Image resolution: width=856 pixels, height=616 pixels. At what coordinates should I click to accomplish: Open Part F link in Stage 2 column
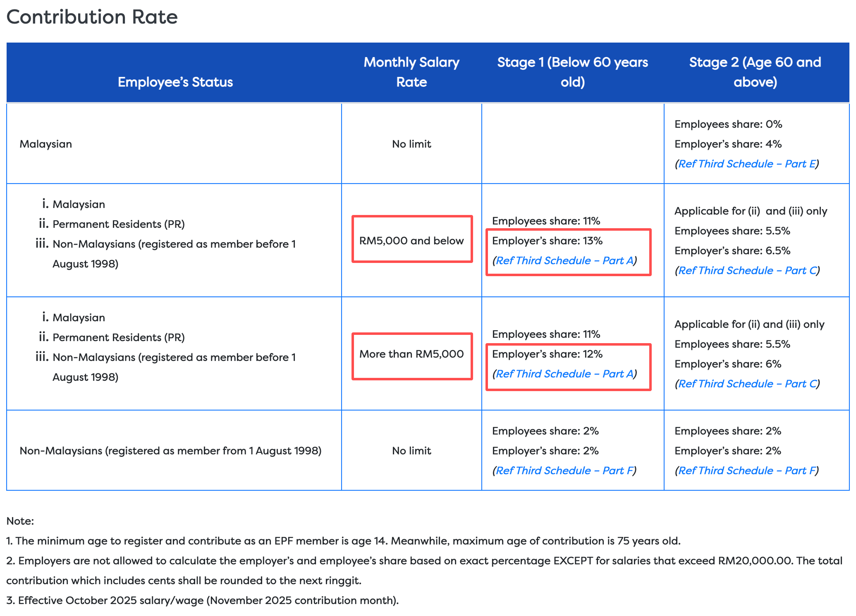click(x=746, y=470)
